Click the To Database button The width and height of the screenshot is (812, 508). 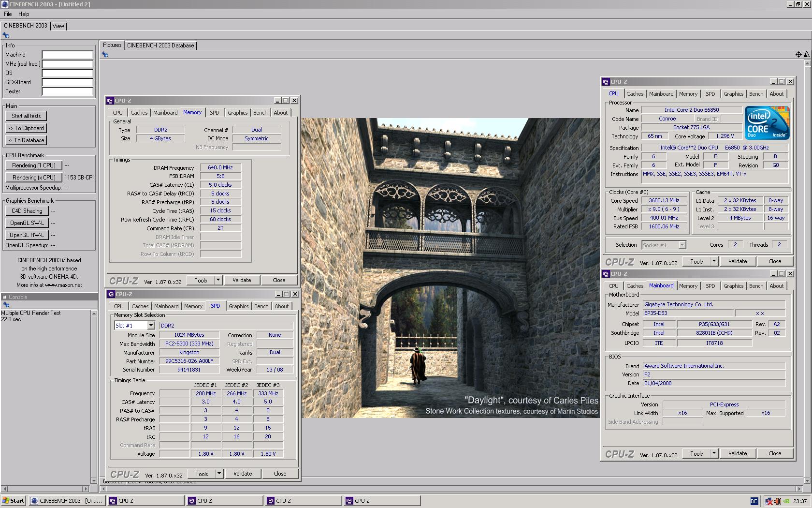(26, 140)
